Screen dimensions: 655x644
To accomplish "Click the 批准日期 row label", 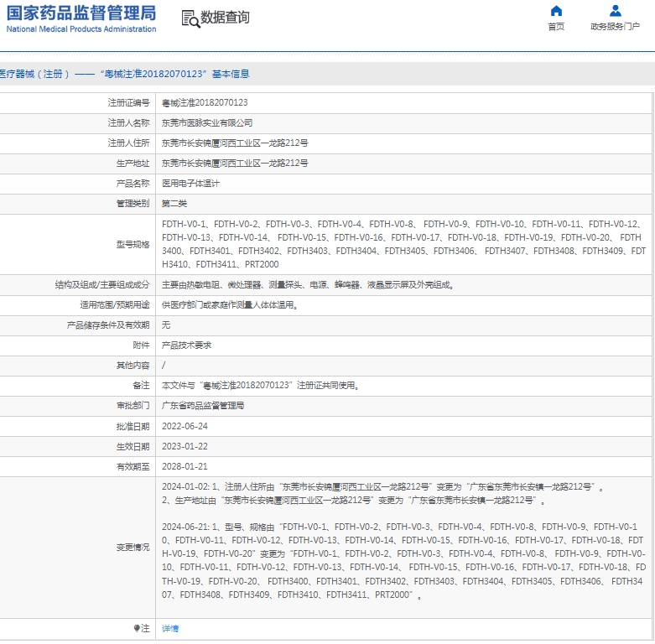I will [x=133, y=426].
